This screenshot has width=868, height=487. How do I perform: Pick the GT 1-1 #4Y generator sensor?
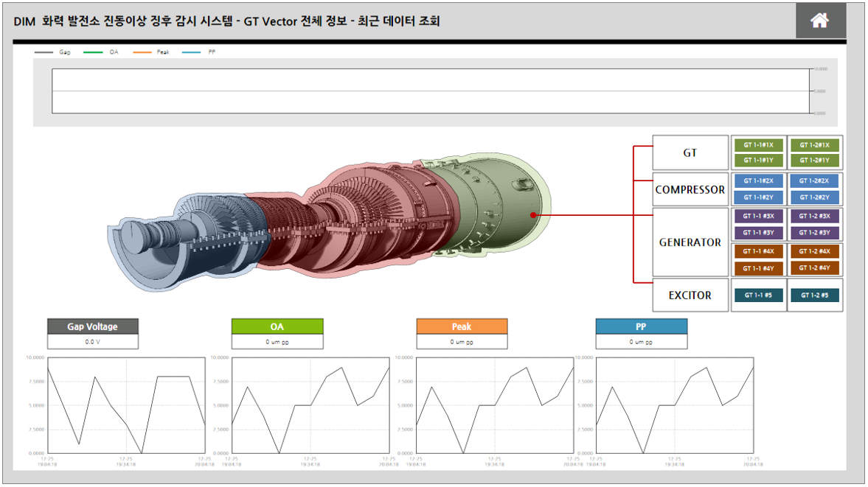click(758, 268)
